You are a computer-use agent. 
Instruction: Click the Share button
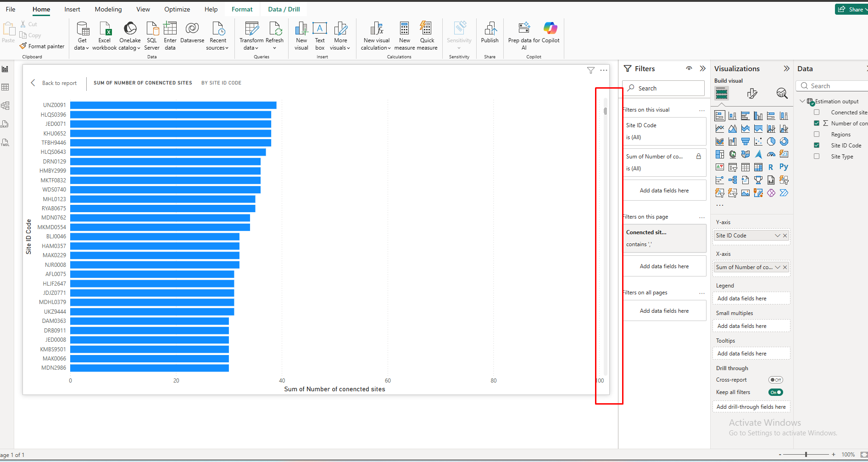tap(851, 9)
